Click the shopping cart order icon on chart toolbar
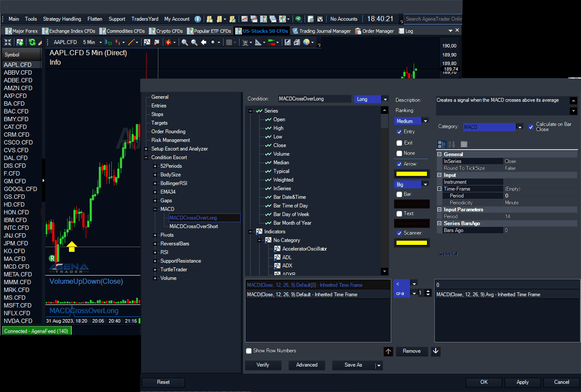The image size is (581, 392). click(x=245, y=42)
